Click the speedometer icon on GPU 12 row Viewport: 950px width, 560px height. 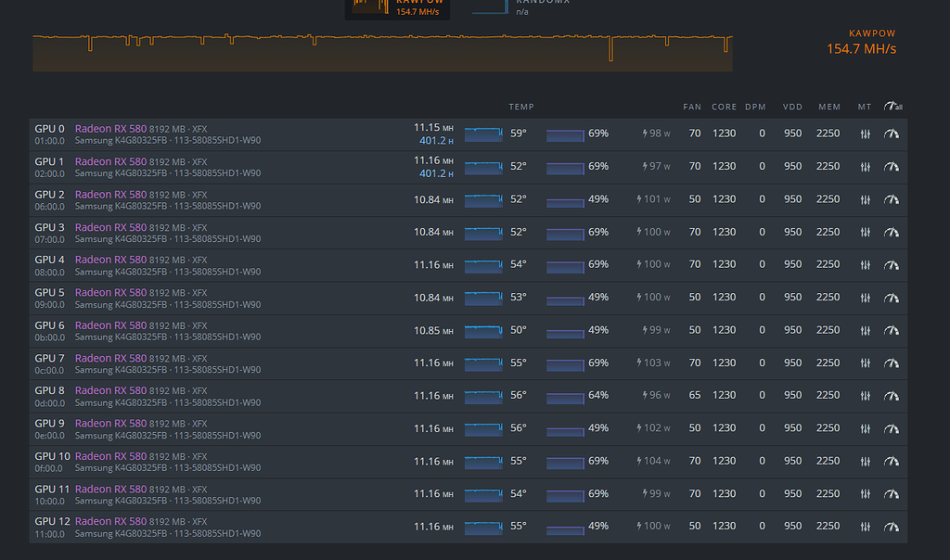point(892,526)
